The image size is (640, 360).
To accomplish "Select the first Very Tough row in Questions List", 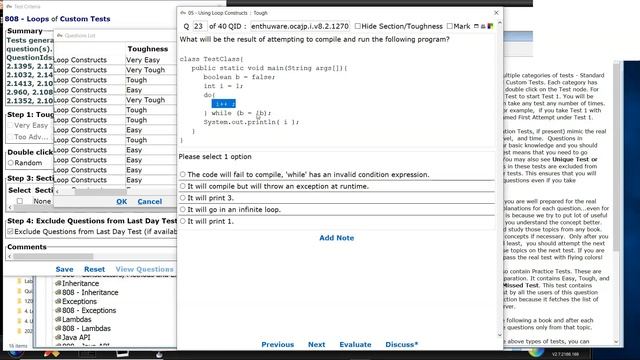I will (115, 70).
